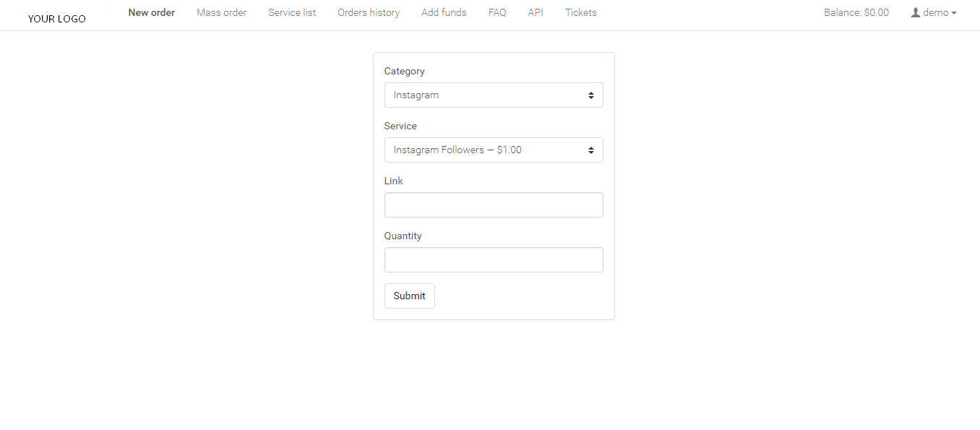Expand the demo user account menu
This screenshot has width=980, height=430.
pos(934,12)
